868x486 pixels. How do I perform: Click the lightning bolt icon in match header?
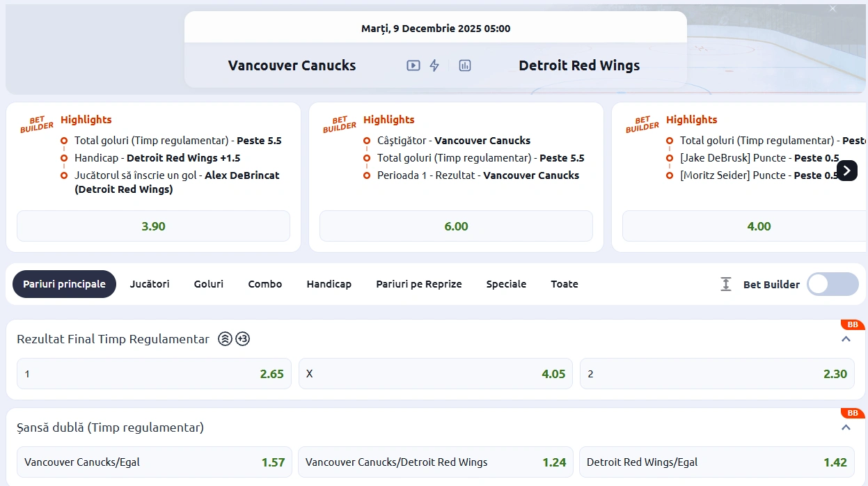pyautogui.click(x=434, y=65)
